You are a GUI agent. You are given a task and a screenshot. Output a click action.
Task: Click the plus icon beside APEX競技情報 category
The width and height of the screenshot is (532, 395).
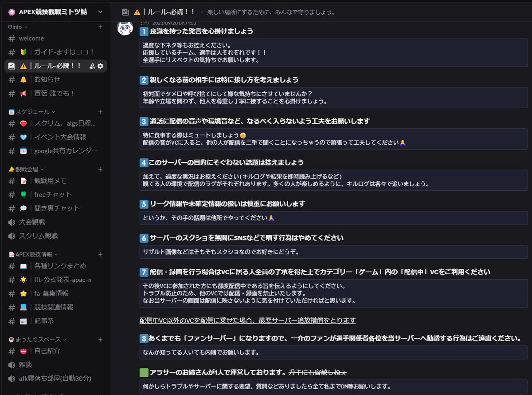coord(100,254)
